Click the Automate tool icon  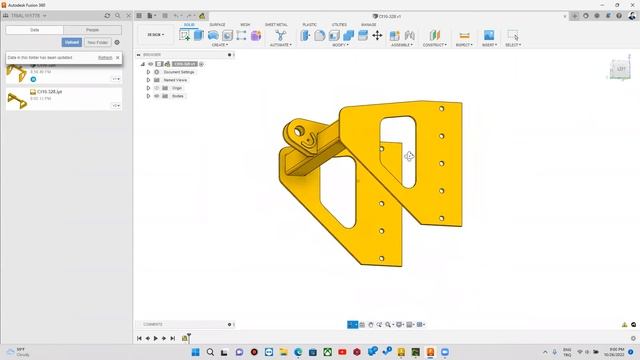click(280, 36)
